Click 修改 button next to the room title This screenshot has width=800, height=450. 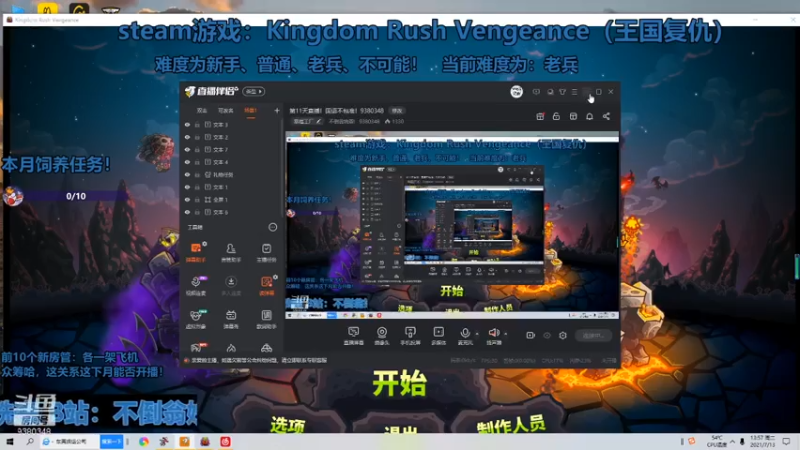[x=397, y=111]
